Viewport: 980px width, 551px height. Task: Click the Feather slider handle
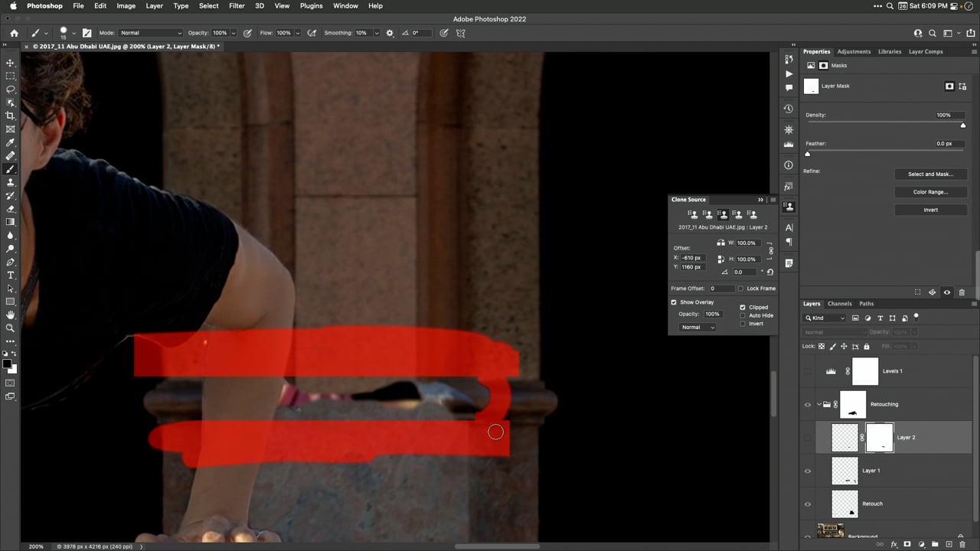tap(807, 154)
